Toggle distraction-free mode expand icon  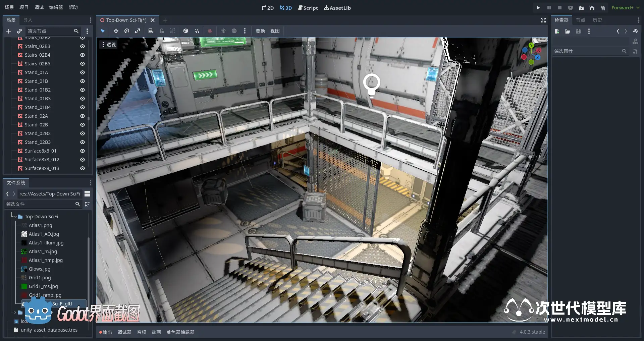(x=543, y=20)
